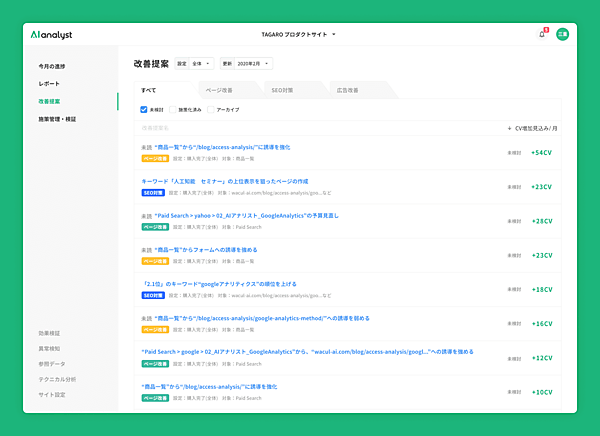Open the 更新 2020年2月 dropdown
This screenshot has width=600, height=436.
pos(246,64)
